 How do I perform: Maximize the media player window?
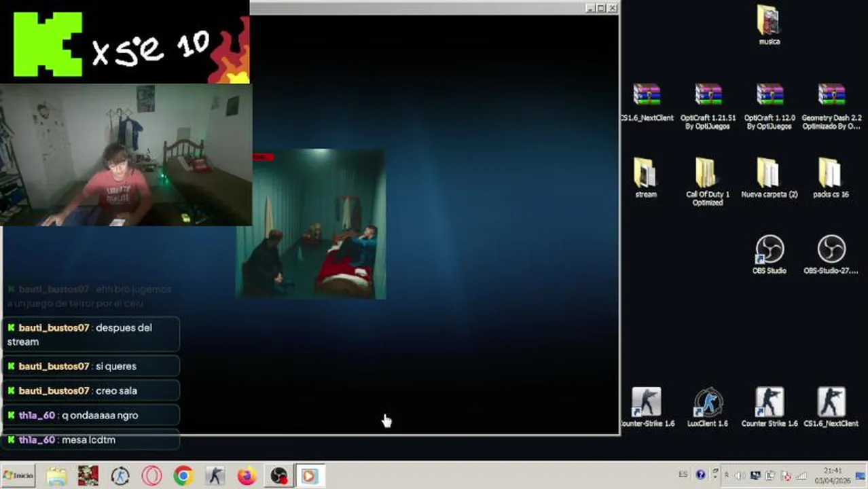(600, 7)
